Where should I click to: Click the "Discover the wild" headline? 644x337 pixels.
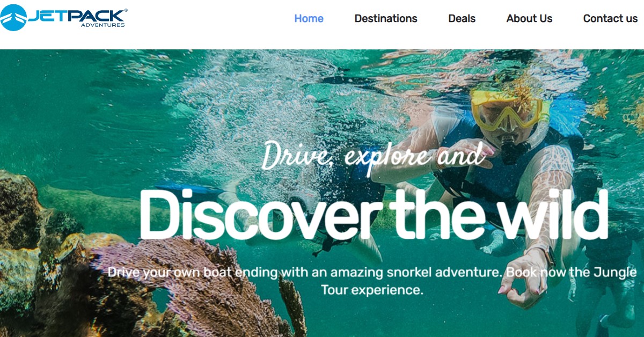click(374, 214)
